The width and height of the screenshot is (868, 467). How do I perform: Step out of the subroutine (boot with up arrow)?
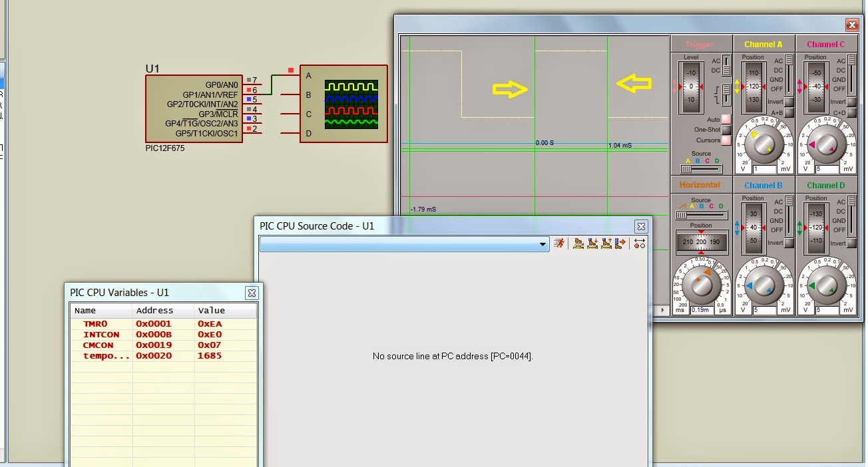(x=605, y=243)
